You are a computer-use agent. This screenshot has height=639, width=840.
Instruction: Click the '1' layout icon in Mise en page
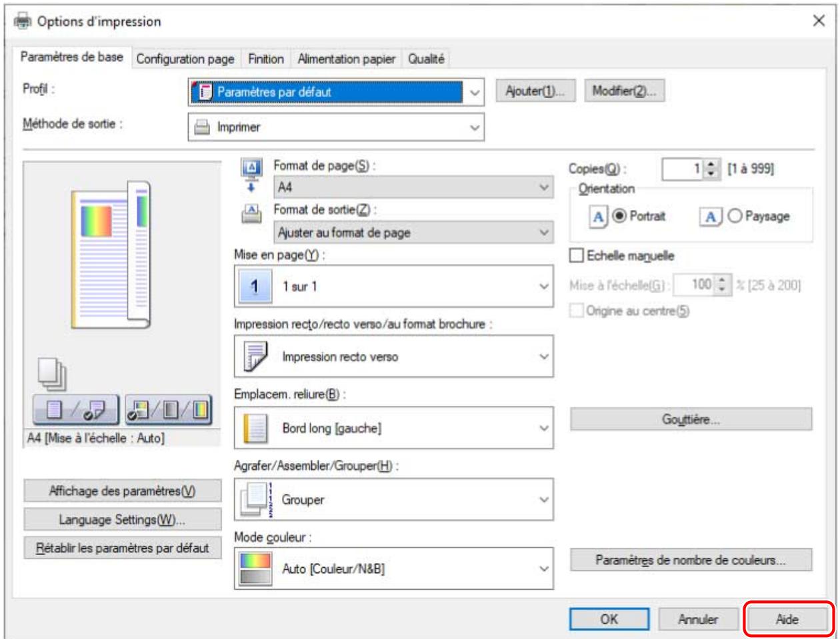click(x=254, y=287)
